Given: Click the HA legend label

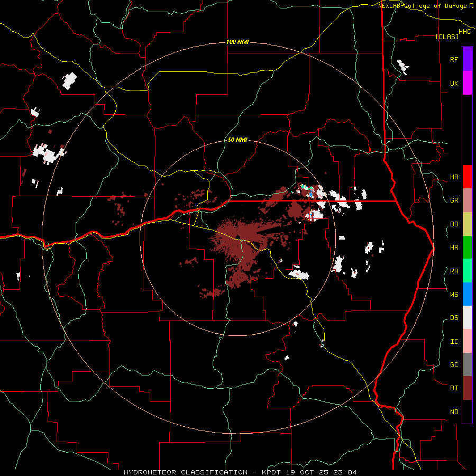Looking at the screenshot, I should 454,177.
